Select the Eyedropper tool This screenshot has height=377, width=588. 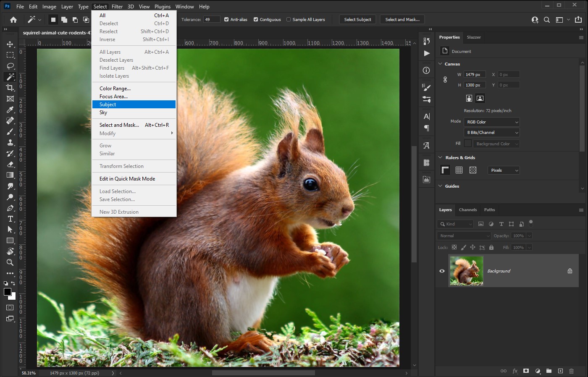click(10, 110)
